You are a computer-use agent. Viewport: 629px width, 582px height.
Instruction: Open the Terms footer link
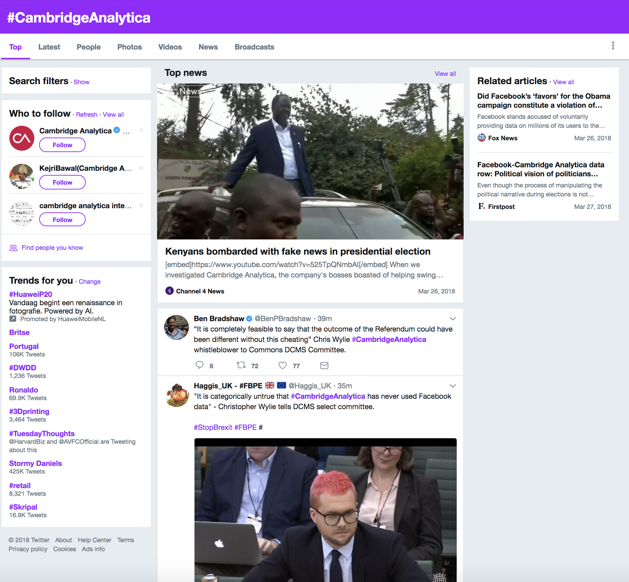[x=126, y=540]
